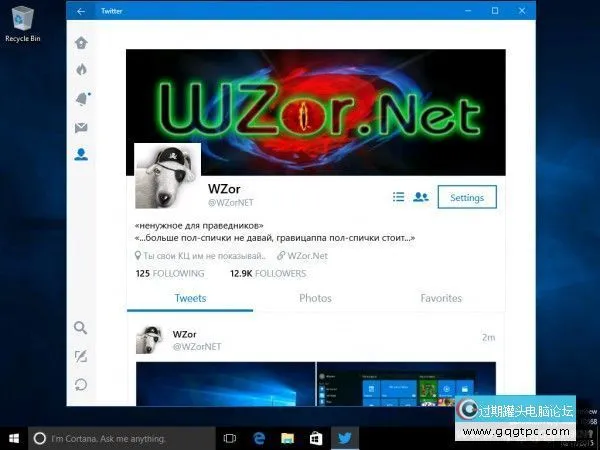Screen dimensions: 600x450
Task: Click the Cortana search box
Action: [120, 438]
